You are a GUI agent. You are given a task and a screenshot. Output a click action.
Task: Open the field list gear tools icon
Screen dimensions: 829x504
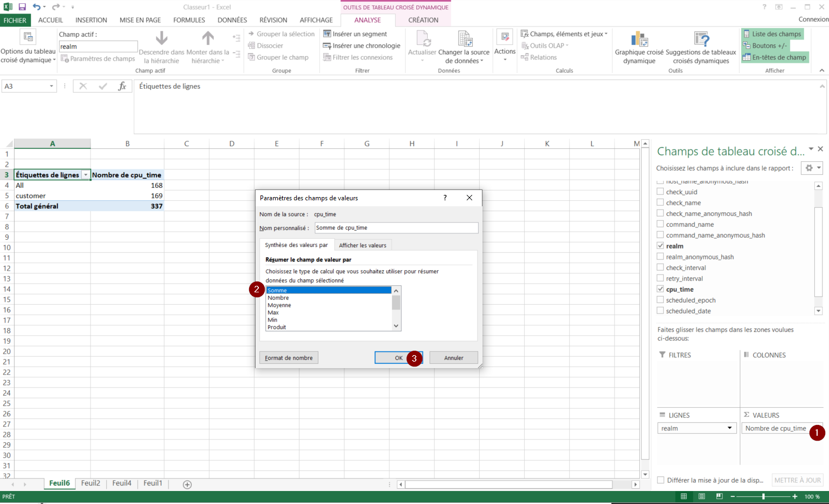[x=809, y=168]
